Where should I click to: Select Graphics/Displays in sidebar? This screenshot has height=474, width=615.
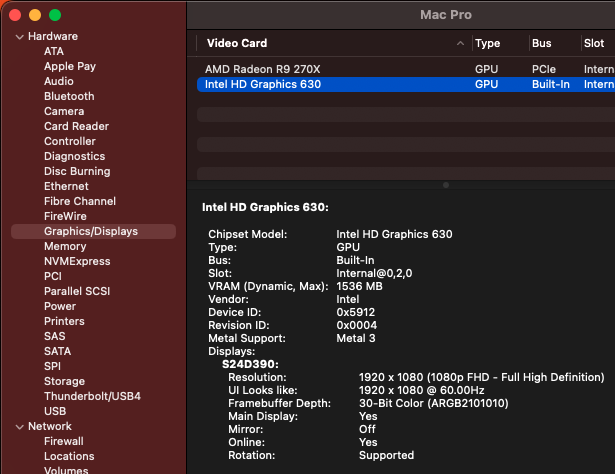pyautogui.click(x=93, y=231)
